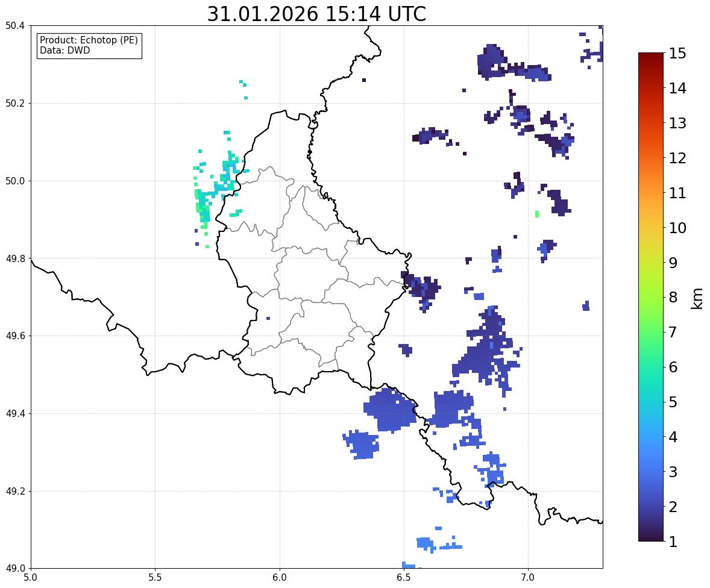Click longitude axis label 7.0

pyautogui.click(x=528, y=578)
